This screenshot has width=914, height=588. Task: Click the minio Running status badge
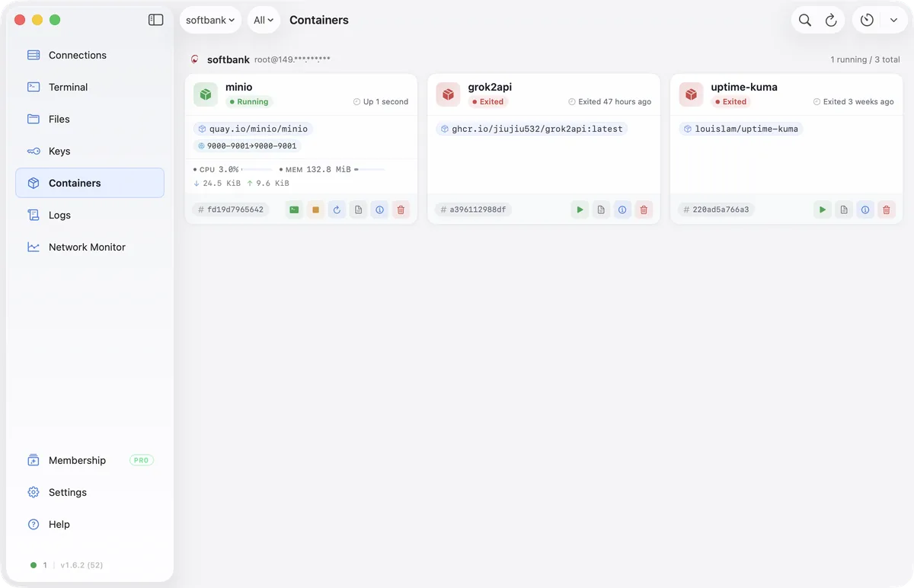pyautogui.click(x=249, y=101)
